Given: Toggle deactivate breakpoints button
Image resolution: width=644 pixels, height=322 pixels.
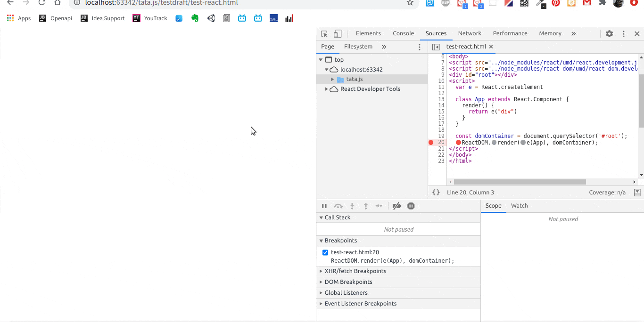Looking at the screenshot, I should pos(397,206).
